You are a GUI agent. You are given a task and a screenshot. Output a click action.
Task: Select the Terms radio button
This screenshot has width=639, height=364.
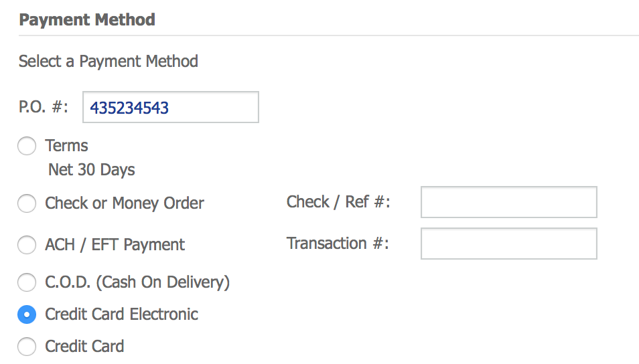click(27, 146)
